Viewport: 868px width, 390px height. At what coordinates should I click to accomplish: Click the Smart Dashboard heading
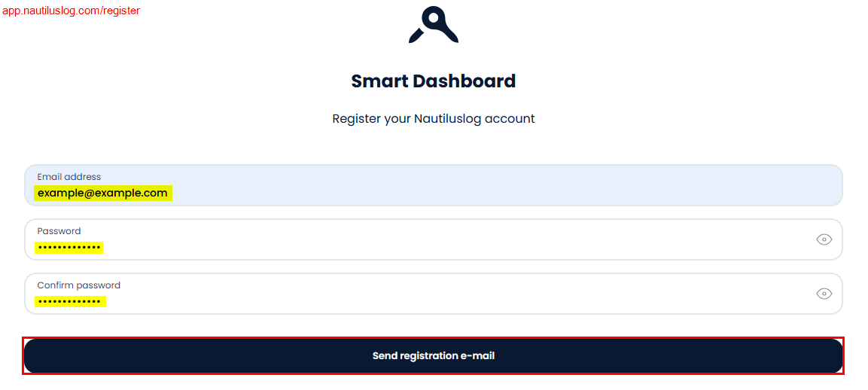(434, 81)
